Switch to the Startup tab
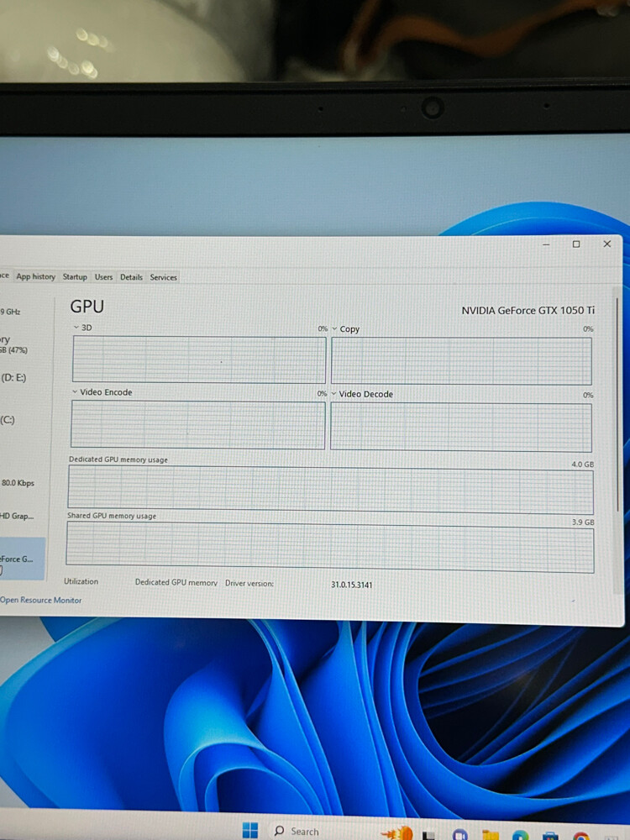Viewport: 630px width, 840px height. 75,276
